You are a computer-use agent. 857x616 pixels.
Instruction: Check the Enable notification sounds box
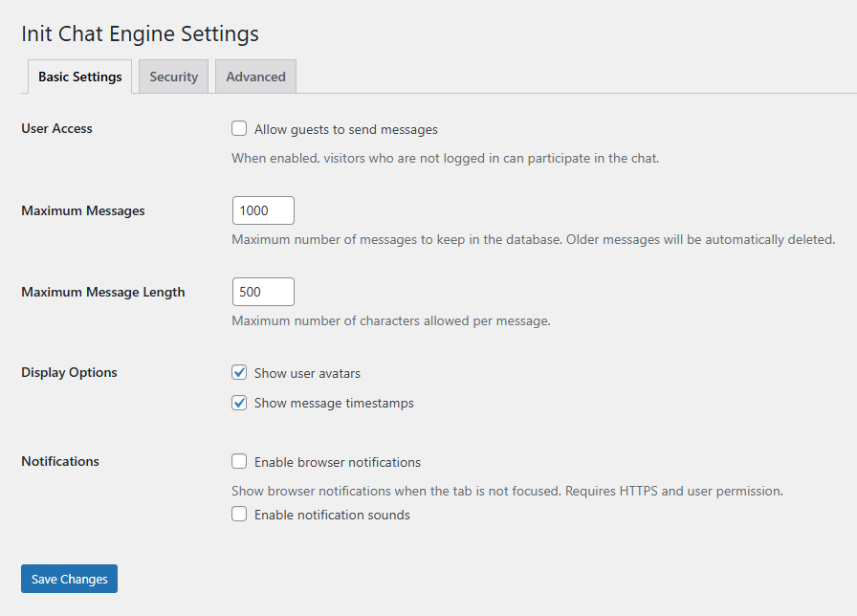[239, 515]
